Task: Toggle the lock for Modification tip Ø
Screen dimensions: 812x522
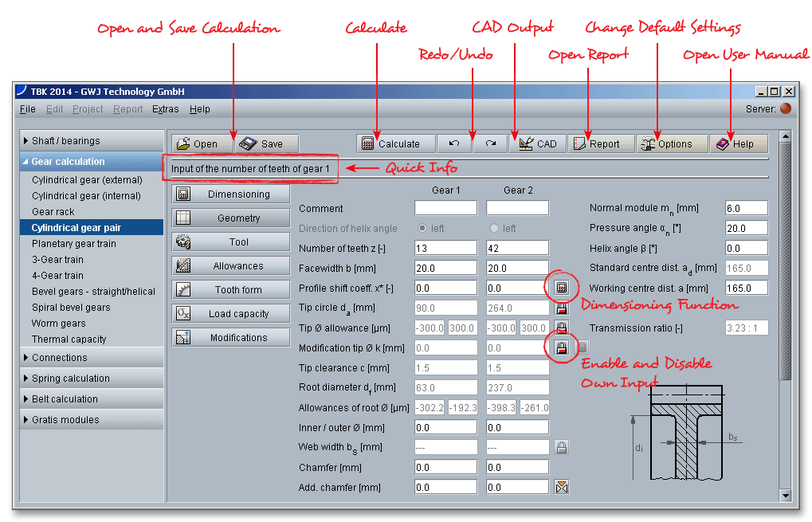Action: coord(562,347)
